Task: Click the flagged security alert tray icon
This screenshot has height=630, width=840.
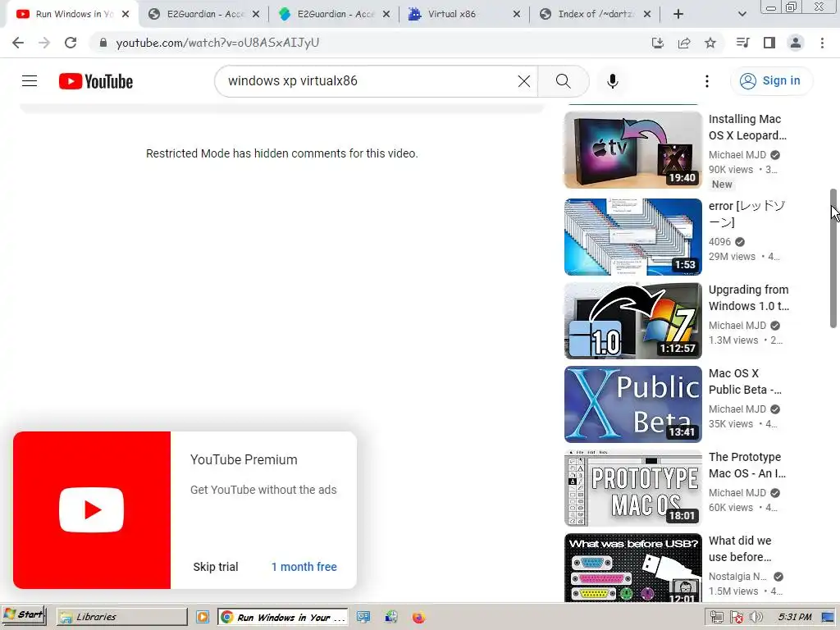Action: (737, 617)
